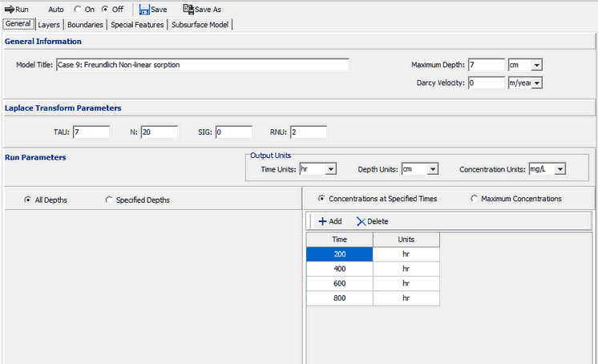Select the 800 time cell
598x364 pixels.
pyautogui.click(x=339, y=298)
